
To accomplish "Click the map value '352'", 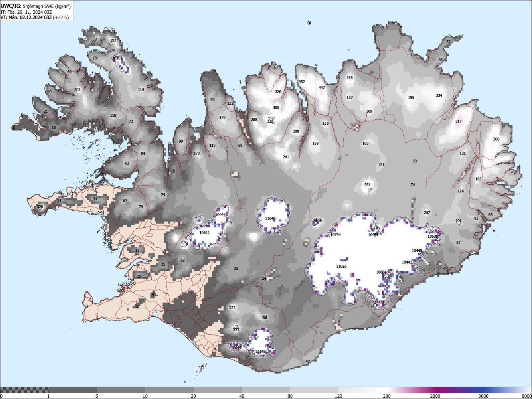I will point(302,82).
